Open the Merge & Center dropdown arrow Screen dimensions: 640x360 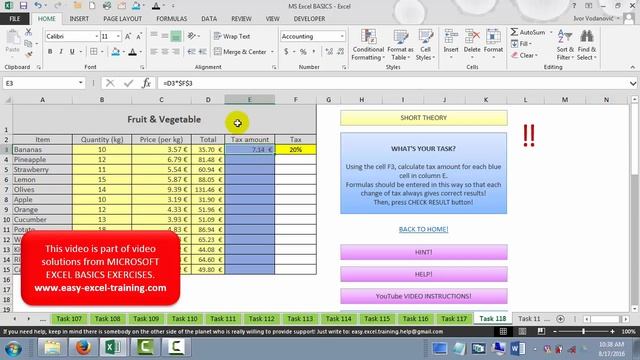coord(272,52)
